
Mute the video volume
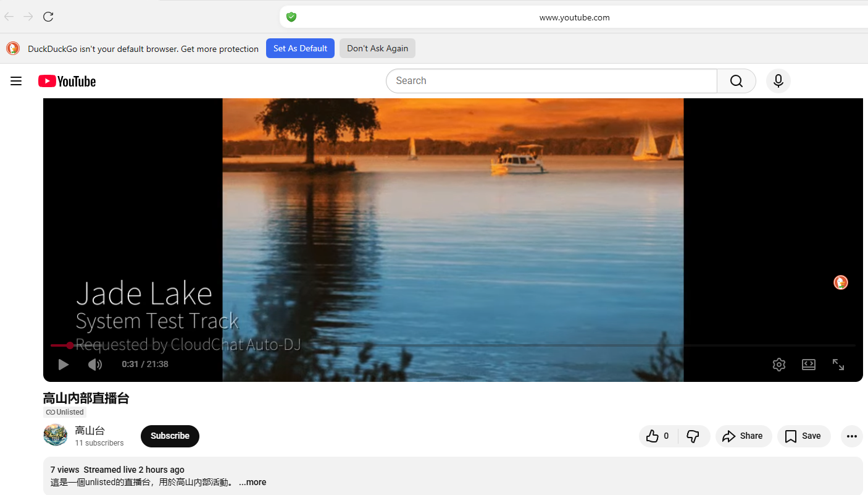(94, 365)
